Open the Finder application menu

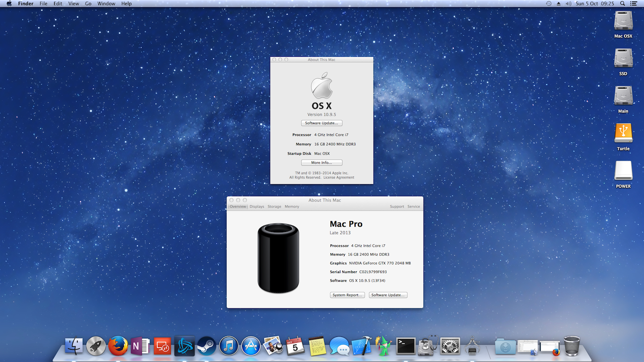pos(25,4)
